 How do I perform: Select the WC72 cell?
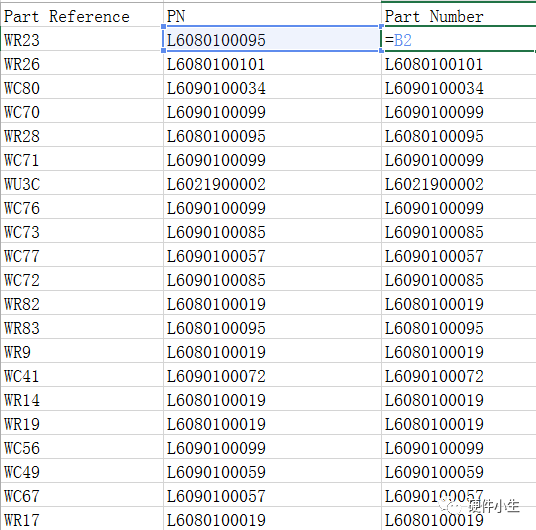82,279
